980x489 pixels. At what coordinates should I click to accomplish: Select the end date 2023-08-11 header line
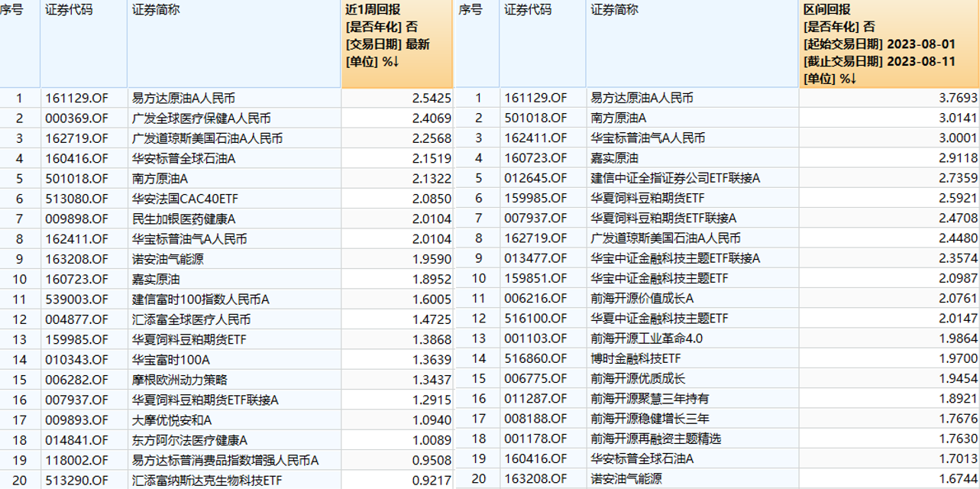pos(879,61)
